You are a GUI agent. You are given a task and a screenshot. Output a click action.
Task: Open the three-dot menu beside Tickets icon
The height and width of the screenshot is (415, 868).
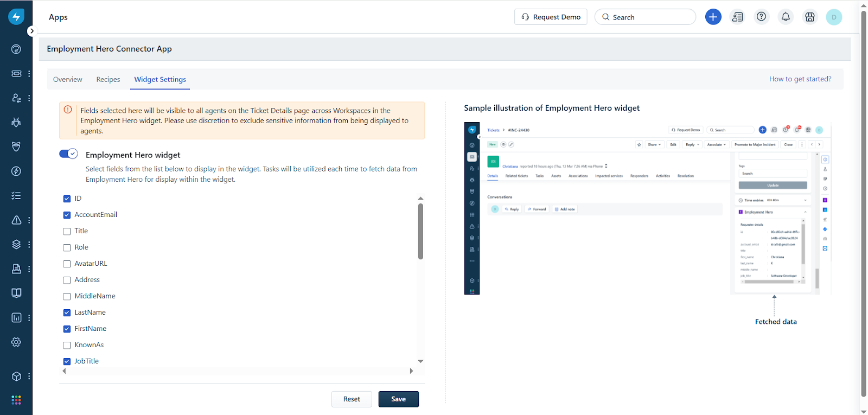pyautogui.click(x=29, y=73)
